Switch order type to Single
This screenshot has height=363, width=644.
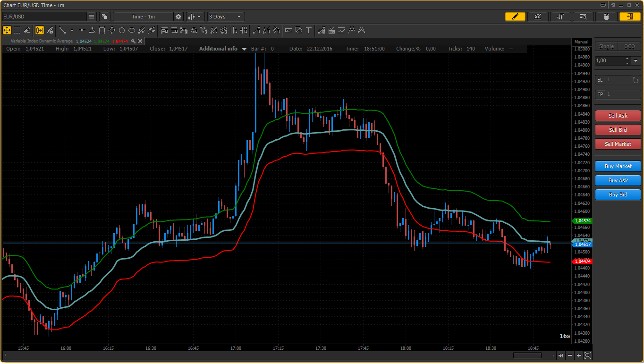point(607,46)
